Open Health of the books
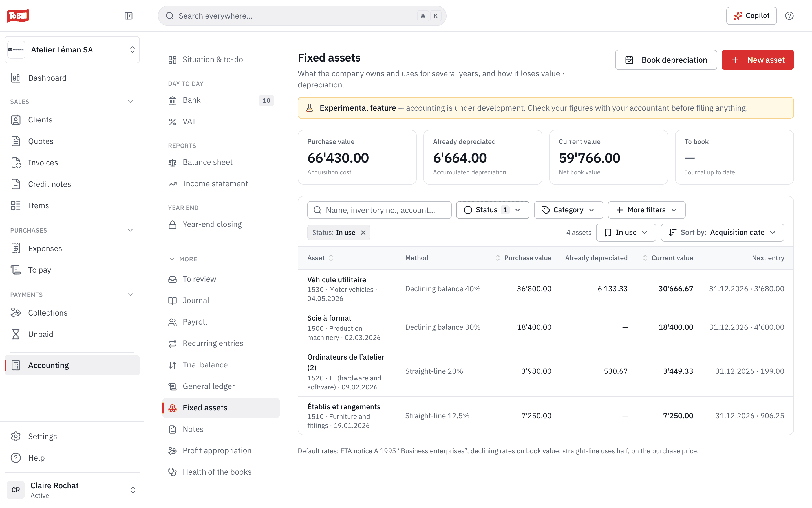Image resolution: width=812 pixels, height=508 pixels. [x=221, y=472]
